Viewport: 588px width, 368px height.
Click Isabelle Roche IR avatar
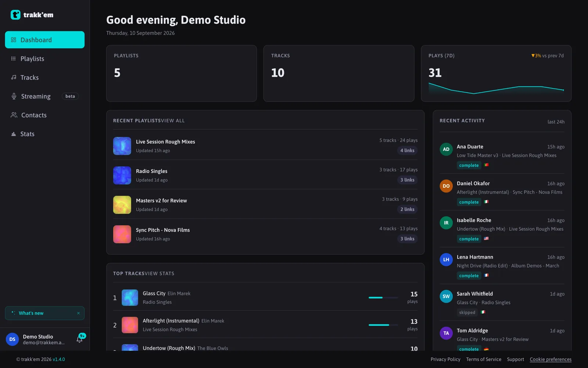pyautogui.click(x=446, y=223)
